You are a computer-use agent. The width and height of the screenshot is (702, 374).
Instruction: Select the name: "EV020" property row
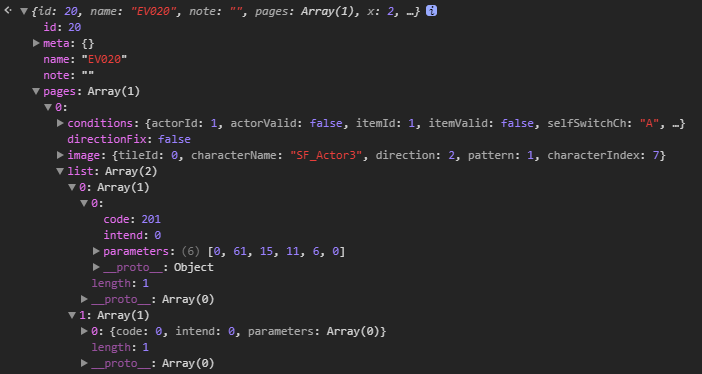click(85, 59)
